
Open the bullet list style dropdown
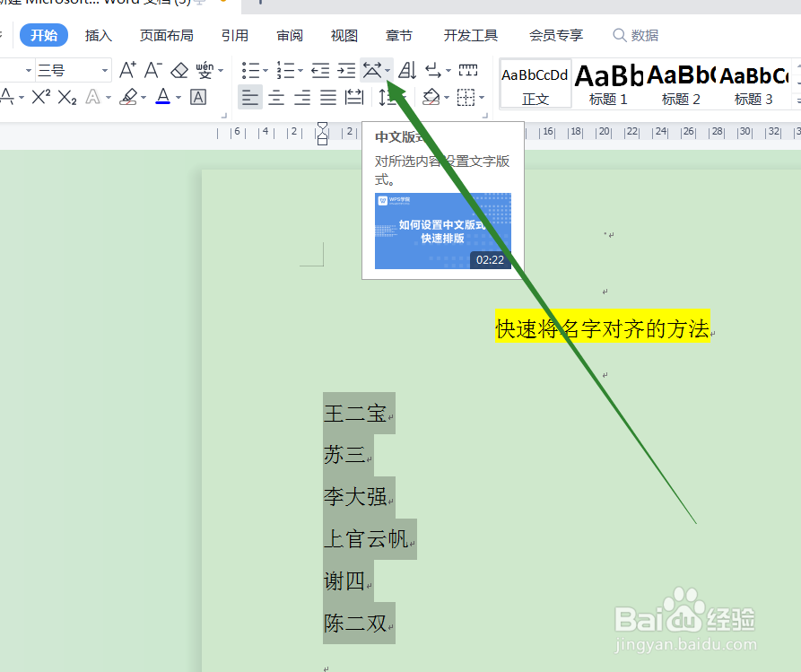click(x=265, y=70)
